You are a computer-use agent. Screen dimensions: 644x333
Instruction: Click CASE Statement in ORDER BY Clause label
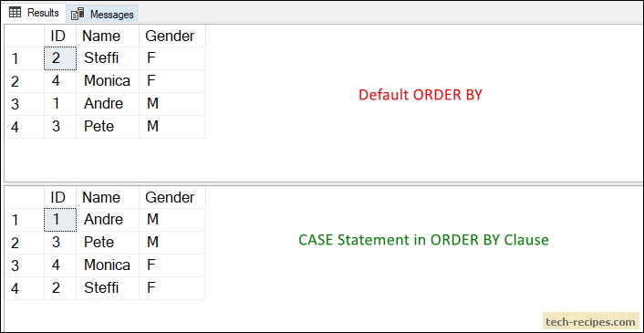(x=423, y=240)
